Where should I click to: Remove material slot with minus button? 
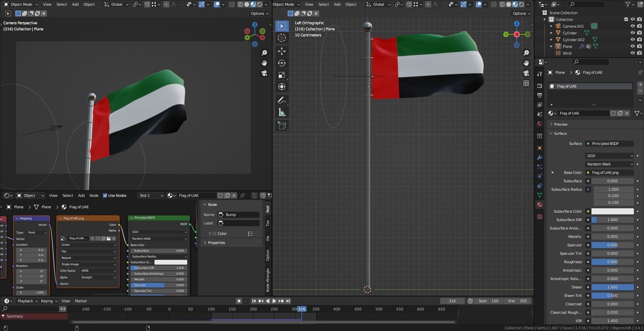(640, 91)
